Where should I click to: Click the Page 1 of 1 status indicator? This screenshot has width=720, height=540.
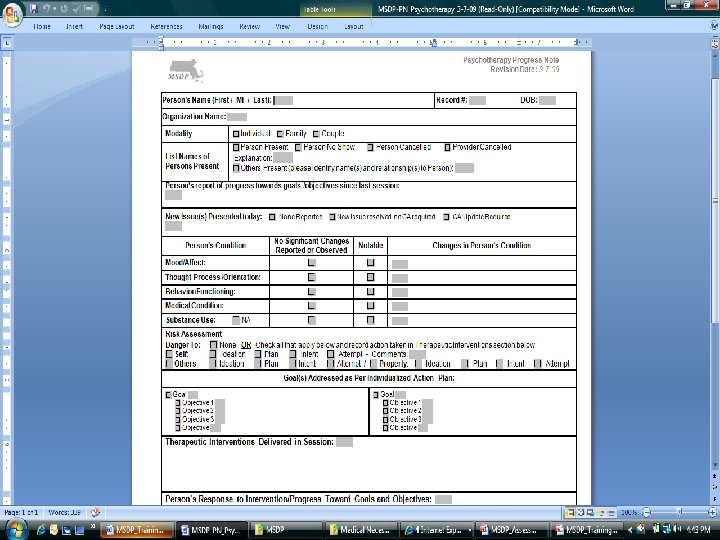click(x=21, y=512)
